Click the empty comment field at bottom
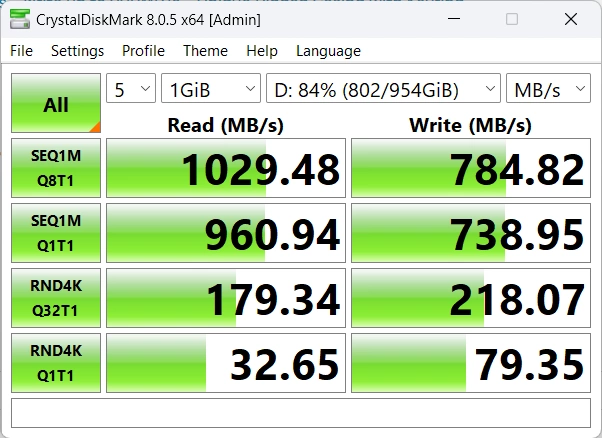The width and height of the screenshot is (602, 438). 300,412
